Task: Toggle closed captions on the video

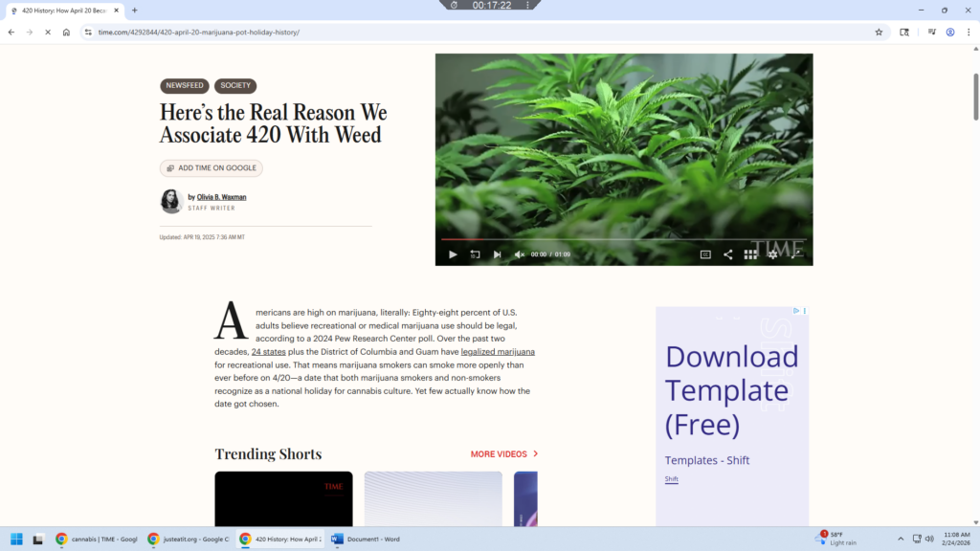Action: [705, 254]
